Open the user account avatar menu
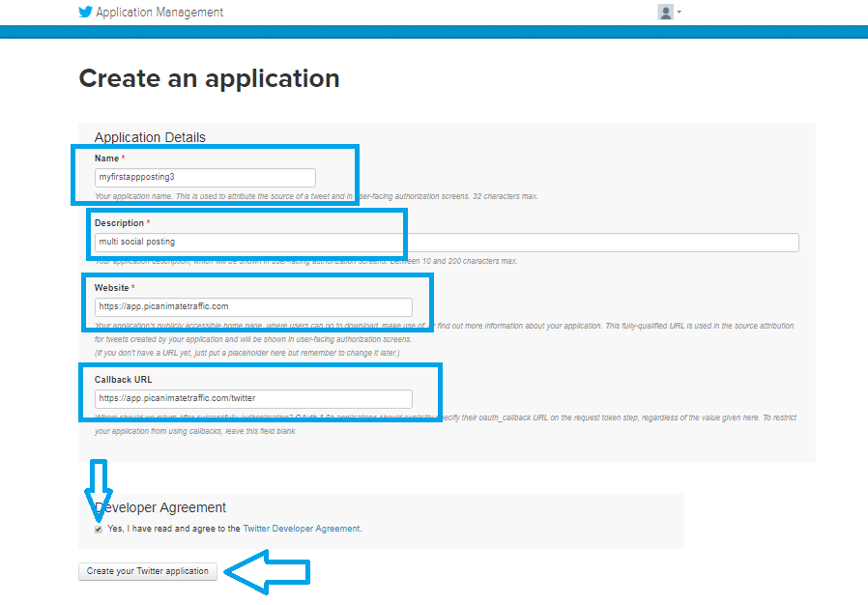Image resolution: width=868 pixels, height=605 pixels. [665, 13]
